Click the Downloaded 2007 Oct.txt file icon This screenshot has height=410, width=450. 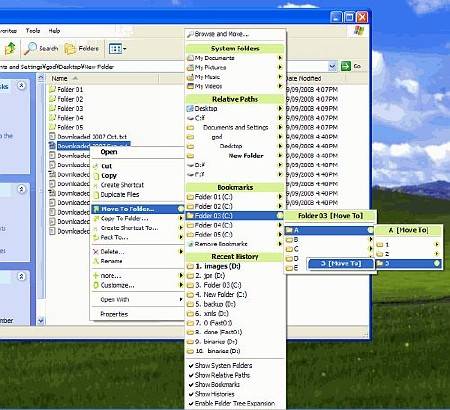click(x=52, y=136)
